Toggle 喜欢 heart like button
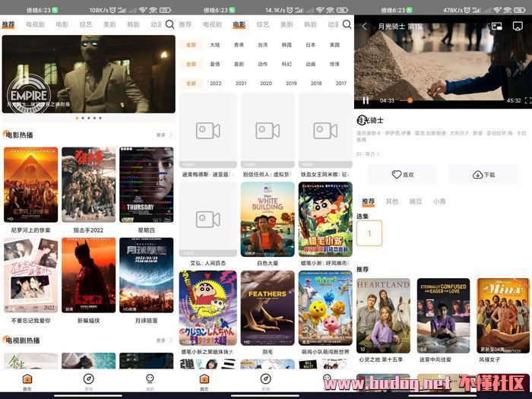 point(403,174)
